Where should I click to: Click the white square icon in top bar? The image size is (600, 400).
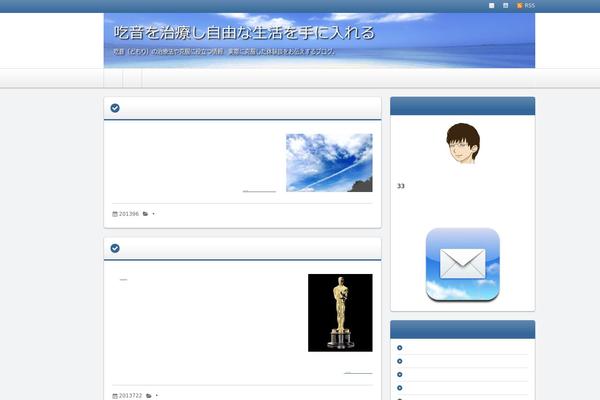pyautogui.click(x=492, y=5)
